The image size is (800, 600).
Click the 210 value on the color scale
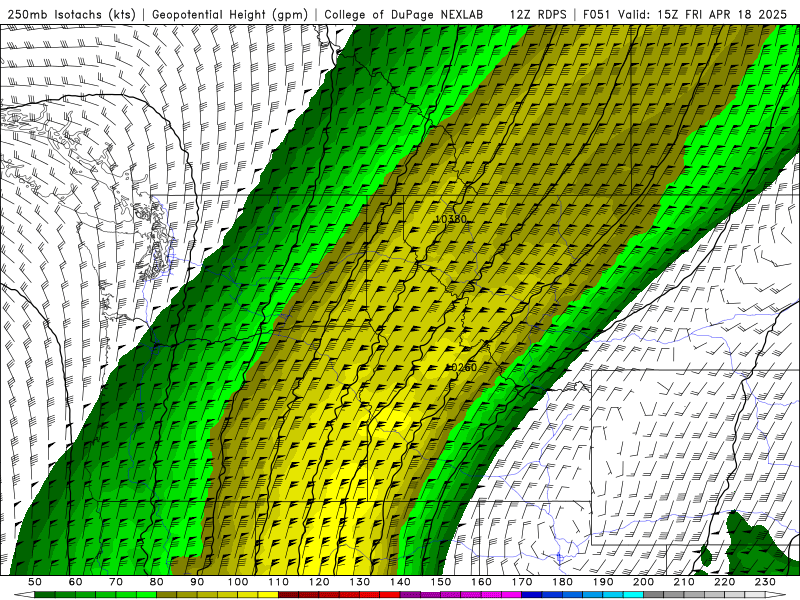coord(684,582)
